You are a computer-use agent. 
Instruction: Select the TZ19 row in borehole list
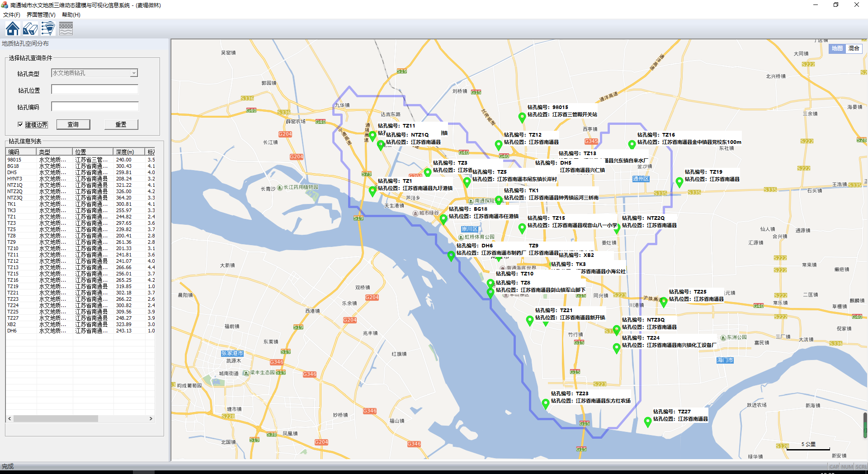point(80,286)
